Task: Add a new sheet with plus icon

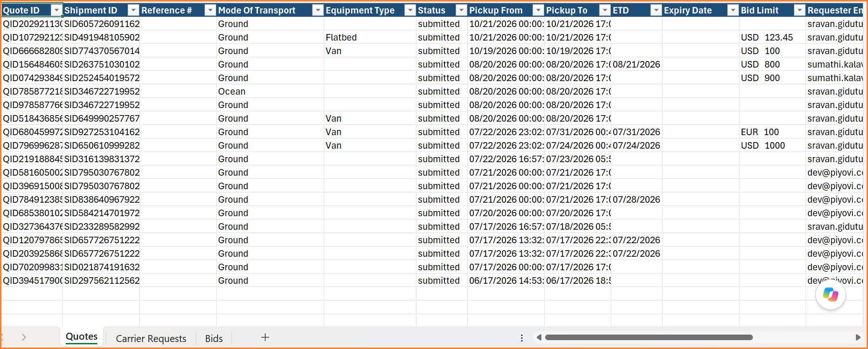Action: [265, 337]
